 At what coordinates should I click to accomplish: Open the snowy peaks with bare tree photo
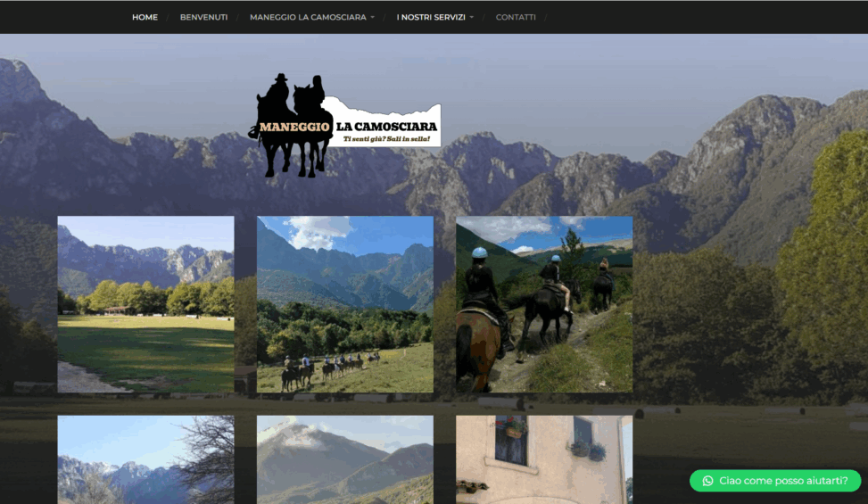145,459
